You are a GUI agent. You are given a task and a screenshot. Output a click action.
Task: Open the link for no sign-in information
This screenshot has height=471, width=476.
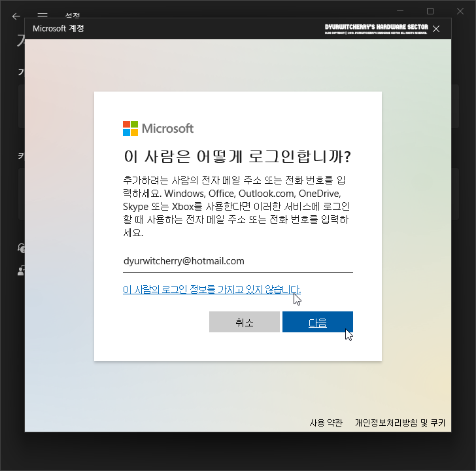tap(212, 289)
